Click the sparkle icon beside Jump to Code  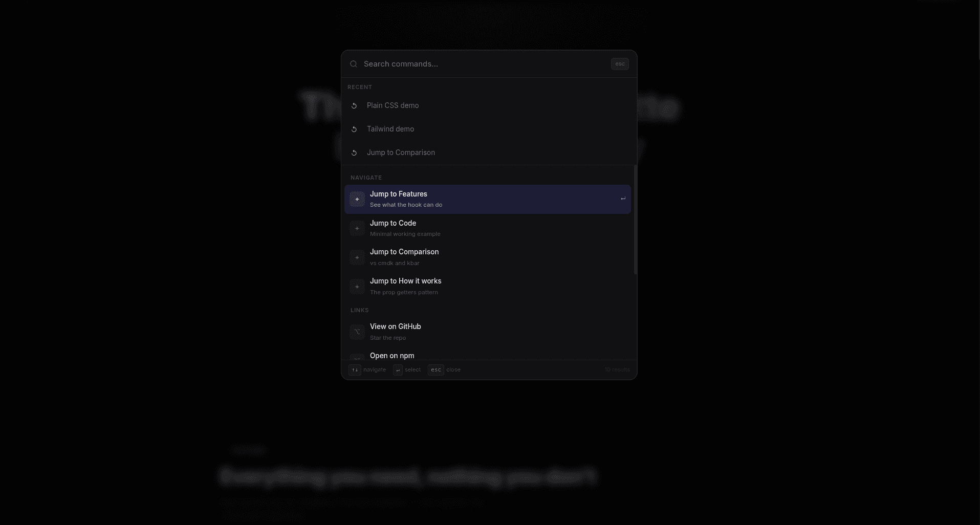357,228
